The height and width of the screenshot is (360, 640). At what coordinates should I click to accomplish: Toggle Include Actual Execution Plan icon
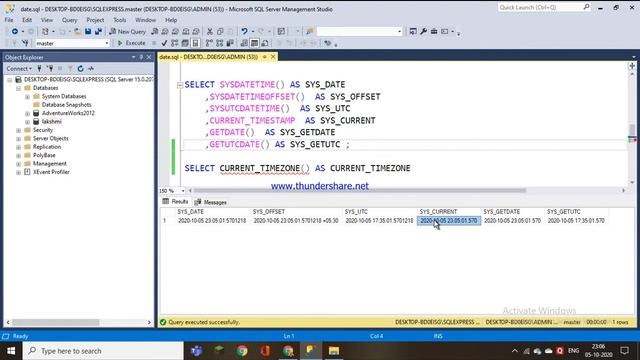click(x=209, y=43)
